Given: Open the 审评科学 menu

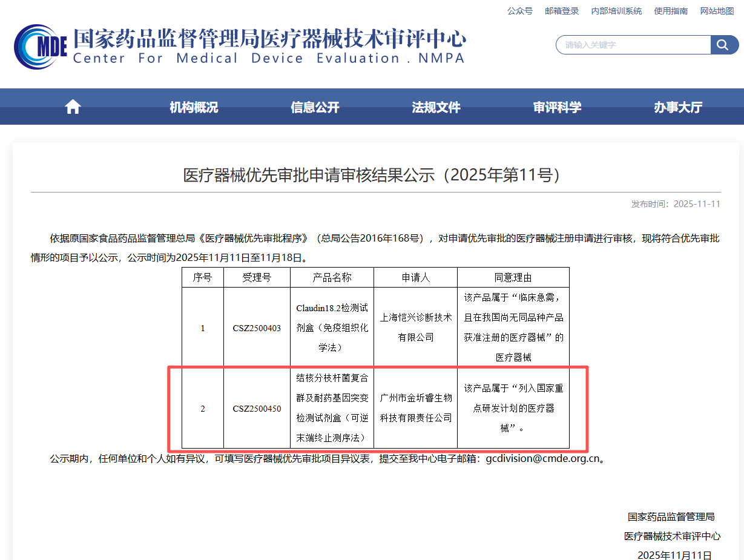Looking at the screenshot, I should click(557, 107).
